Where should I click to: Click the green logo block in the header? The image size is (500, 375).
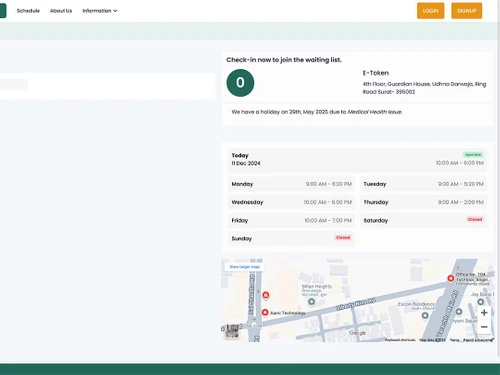click(x=3, y=10)
